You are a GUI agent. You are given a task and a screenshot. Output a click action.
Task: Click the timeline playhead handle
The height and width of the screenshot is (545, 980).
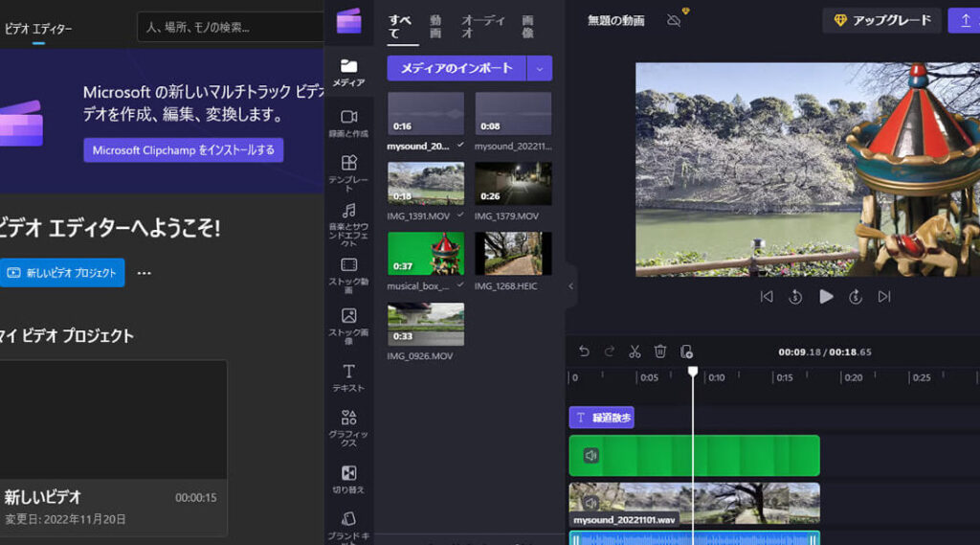693,372
